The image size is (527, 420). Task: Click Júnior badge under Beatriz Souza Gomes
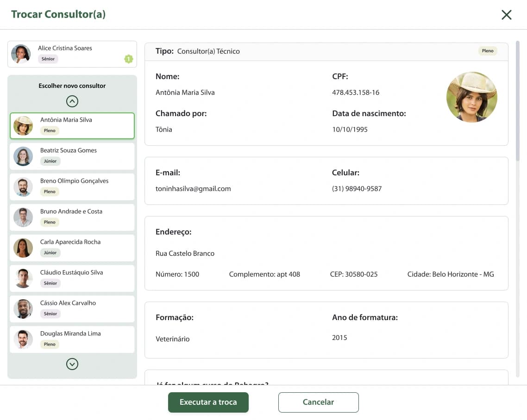pos(50,161)
